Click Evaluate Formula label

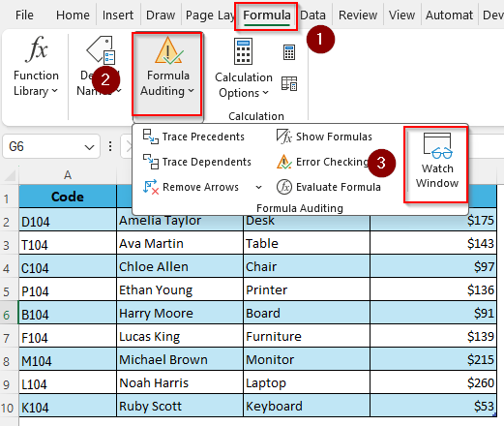tap(339, 187)
